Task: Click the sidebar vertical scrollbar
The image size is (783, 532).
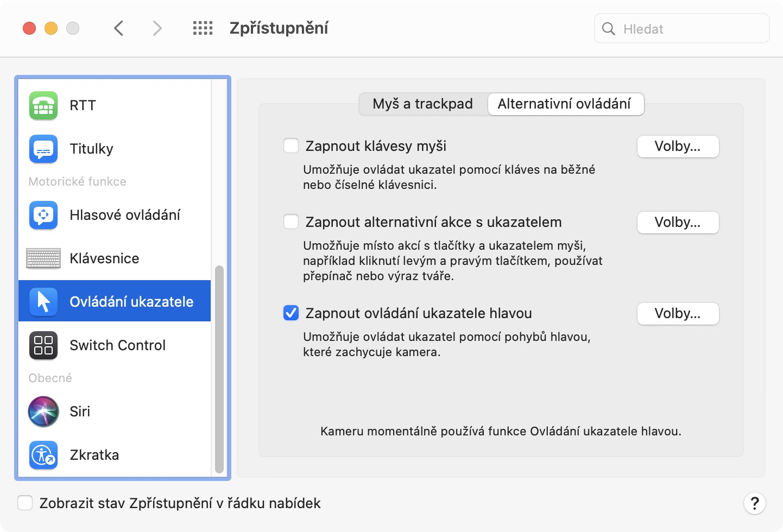Action: [219, 369]
